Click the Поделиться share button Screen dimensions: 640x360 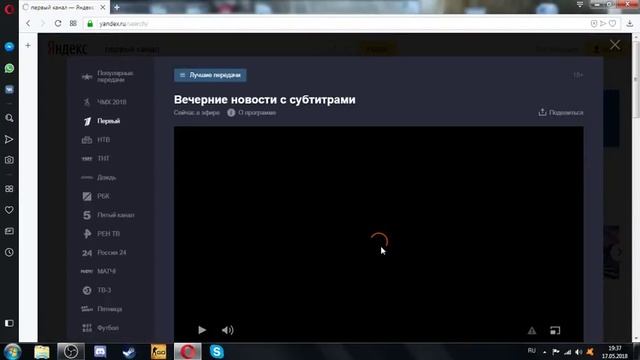[x=561, y=112]
